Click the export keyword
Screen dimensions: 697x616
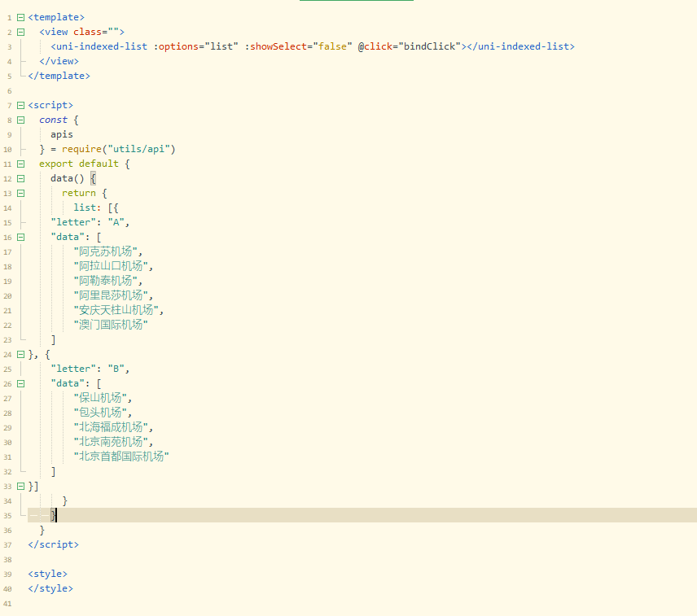point(56,164)
